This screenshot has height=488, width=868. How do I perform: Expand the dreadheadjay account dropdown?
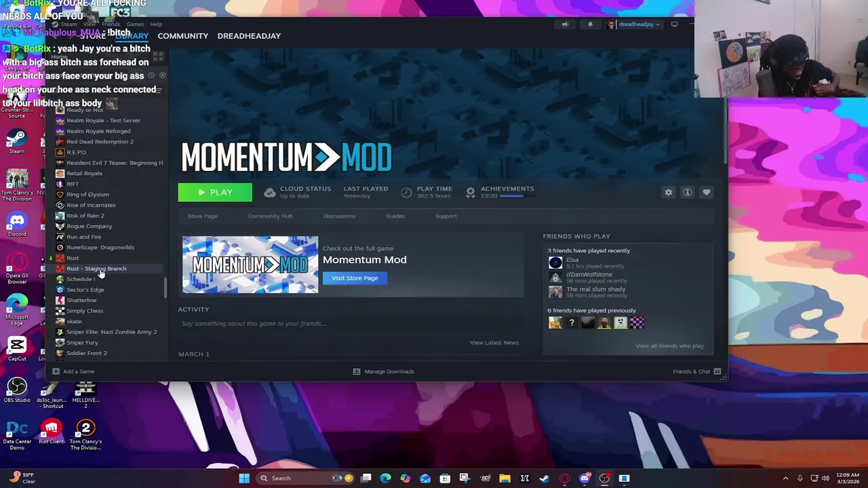click(633, 24)
